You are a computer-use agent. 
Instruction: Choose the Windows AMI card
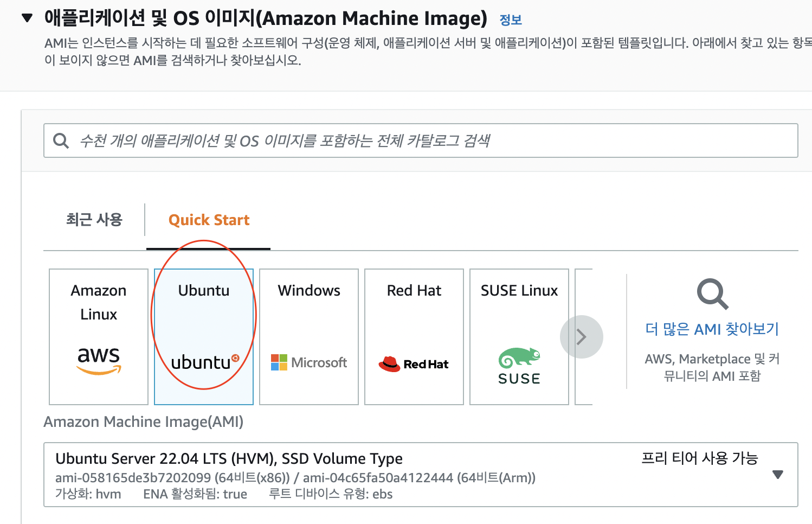[309, 337]
